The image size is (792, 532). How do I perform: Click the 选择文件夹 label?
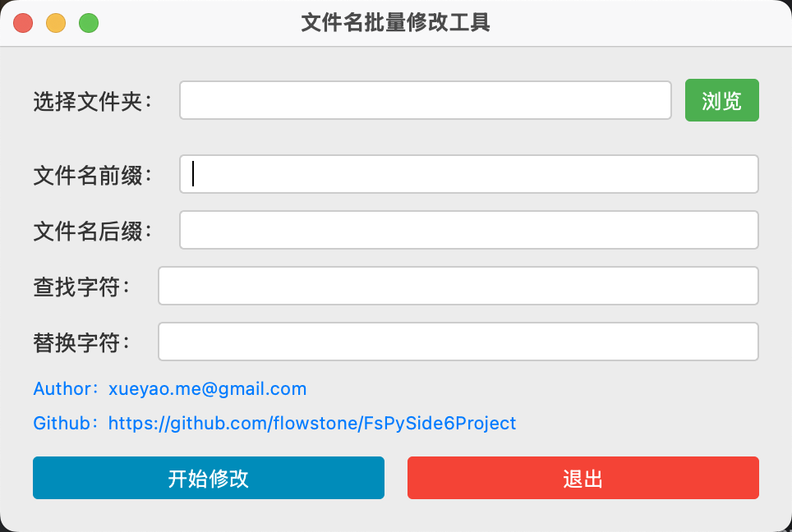coord(92,102)
